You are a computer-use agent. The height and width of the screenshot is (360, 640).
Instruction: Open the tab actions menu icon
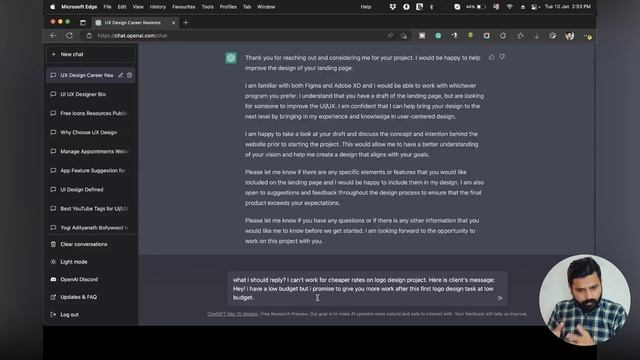[83, 23]
